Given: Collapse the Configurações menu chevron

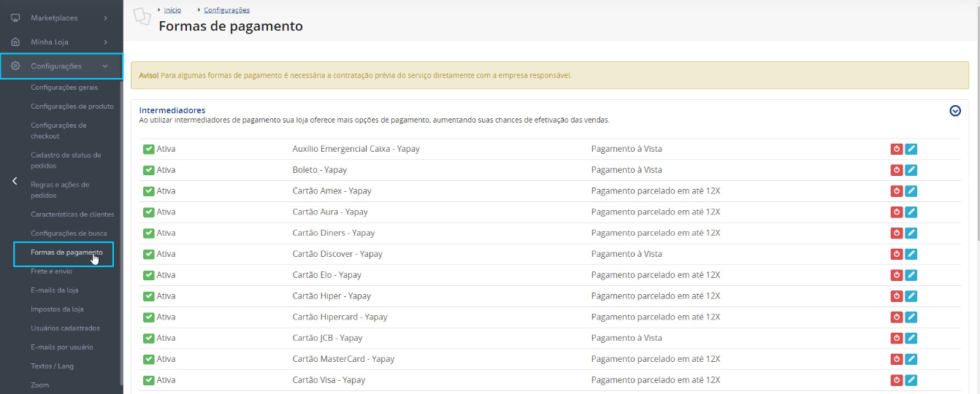Looking at the screenshot, I should [x=105, y=66].
